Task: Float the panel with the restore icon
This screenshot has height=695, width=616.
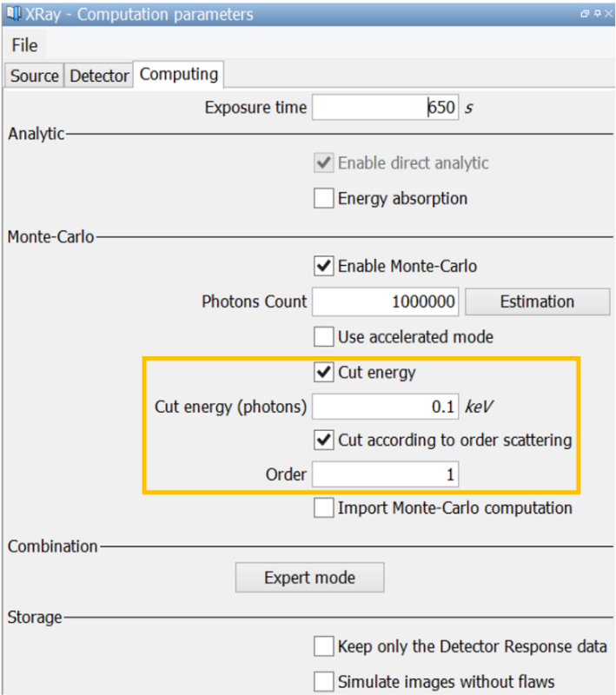Action: point(585,15)
